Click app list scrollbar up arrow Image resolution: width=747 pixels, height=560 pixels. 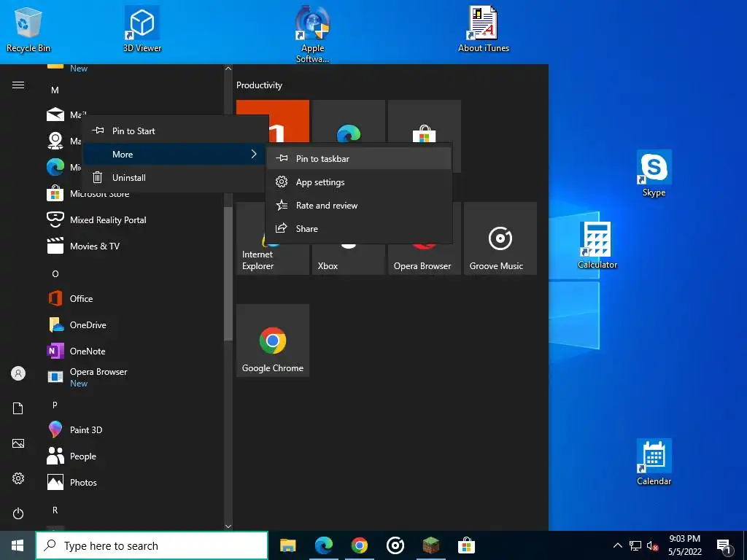click(228, 69)
